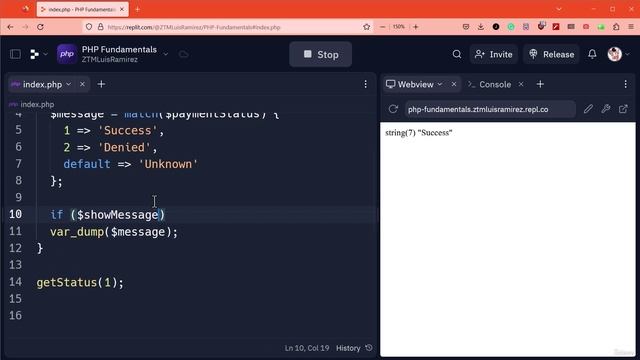Click the string(7) "Success" output

click(x=418, y=133)
